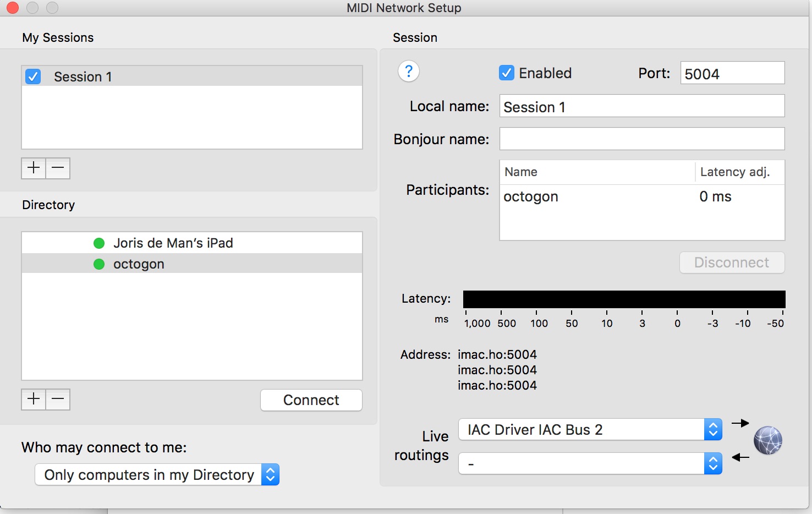Click the network globe icon
Screen dimensions: 812x514
(x=767, y=440)
